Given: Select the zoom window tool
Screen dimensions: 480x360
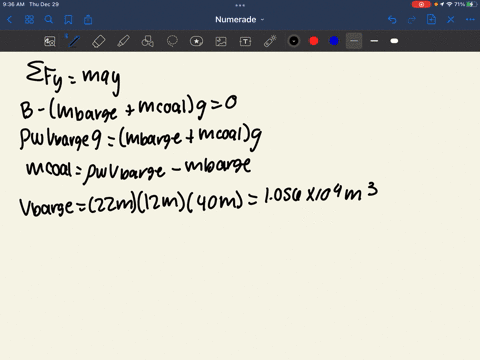Looking at the screenshot, I should click(50, 41).
